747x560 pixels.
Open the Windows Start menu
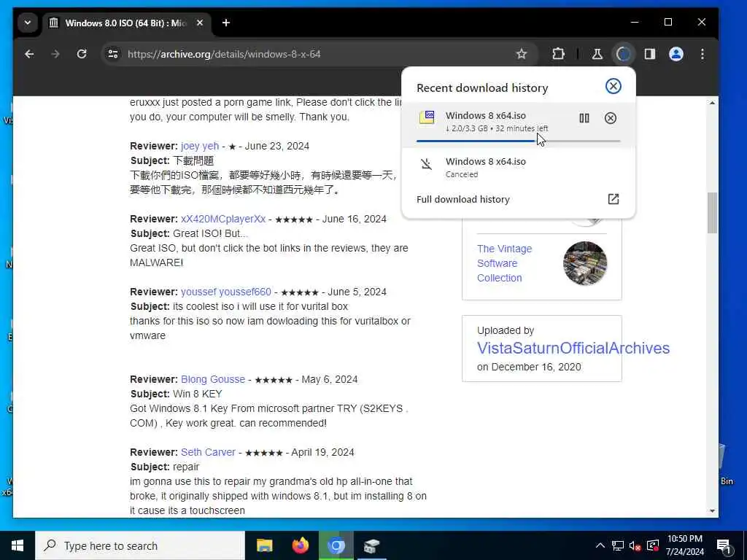(x=18, y=545)
